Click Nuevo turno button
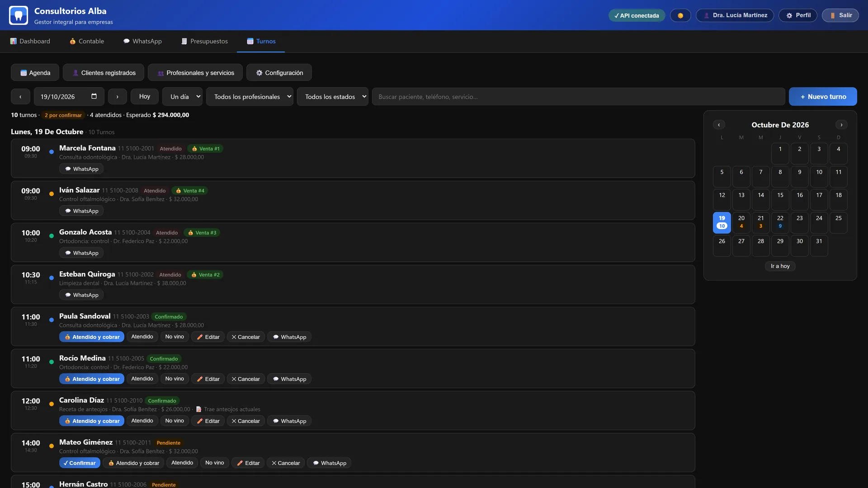Screen dimensions: 868x488 pyautogui.click(x=823, y=97)
